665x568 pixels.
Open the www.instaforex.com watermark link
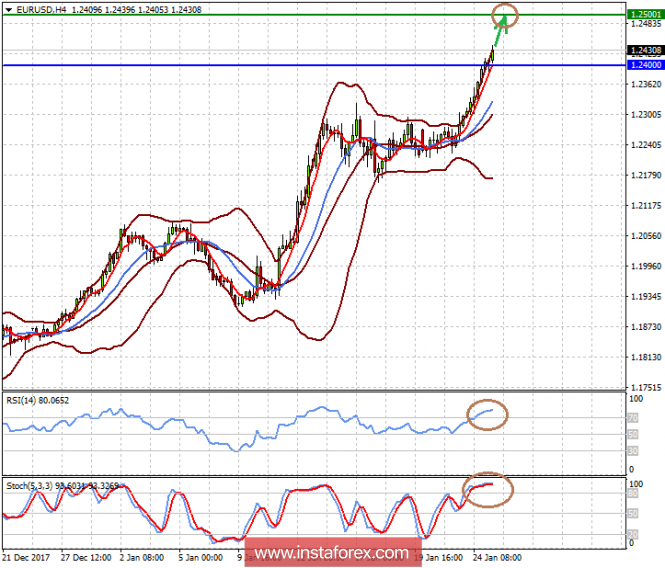pos(332,553)
